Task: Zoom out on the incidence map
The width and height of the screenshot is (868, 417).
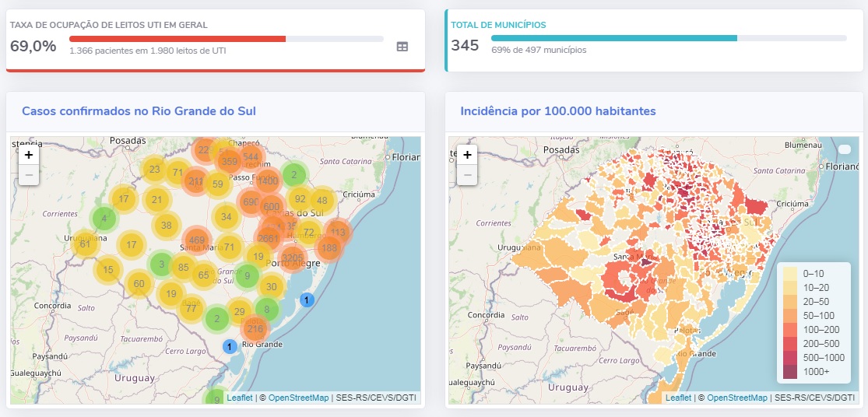Action: [467, 174]
